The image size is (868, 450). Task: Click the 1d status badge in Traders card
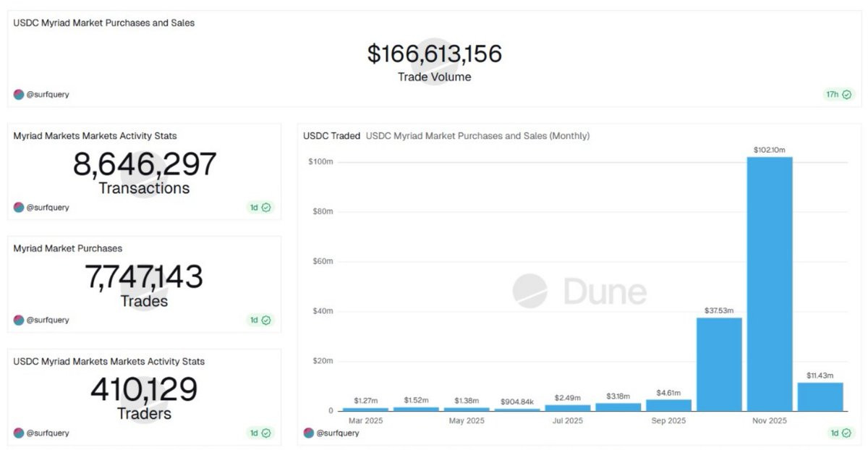[260, 433]
